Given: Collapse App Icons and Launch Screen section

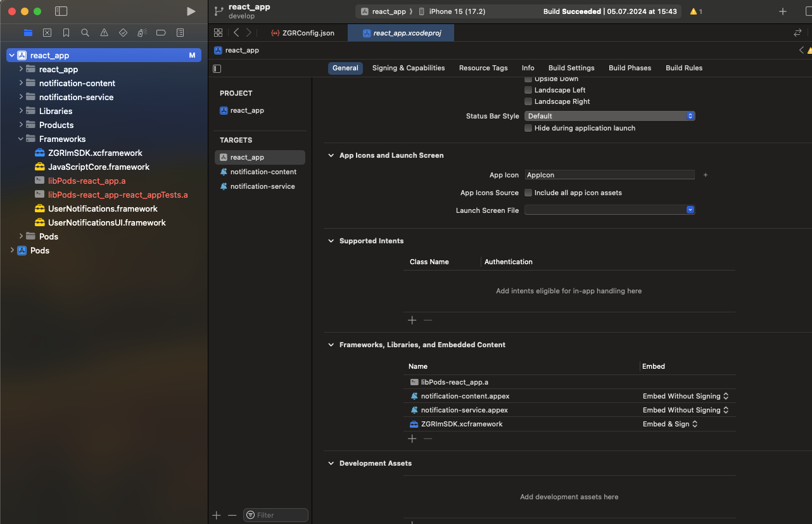Looking at the screenshot, I should tap(331, 155).
